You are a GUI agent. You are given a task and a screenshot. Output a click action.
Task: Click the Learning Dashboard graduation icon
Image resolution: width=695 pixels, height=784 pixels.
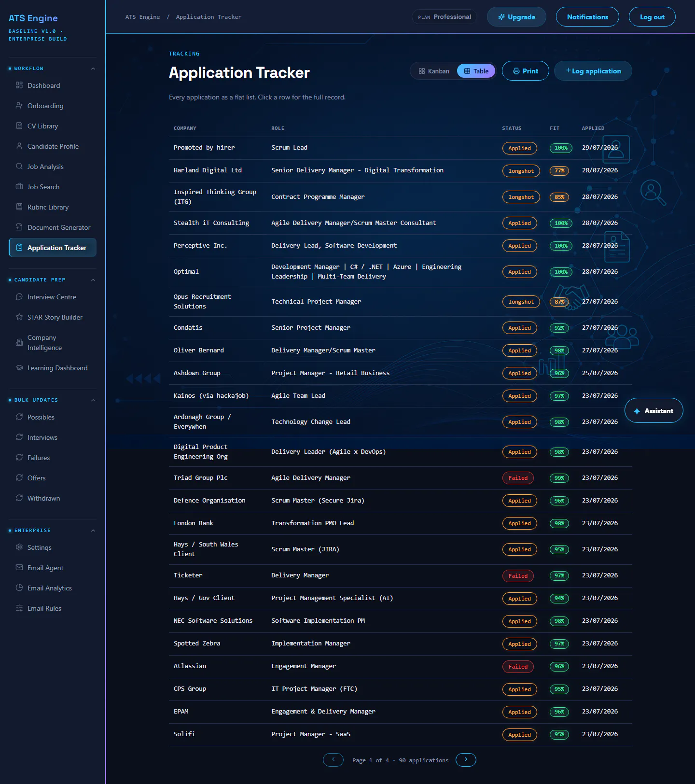tap(19, 368)
